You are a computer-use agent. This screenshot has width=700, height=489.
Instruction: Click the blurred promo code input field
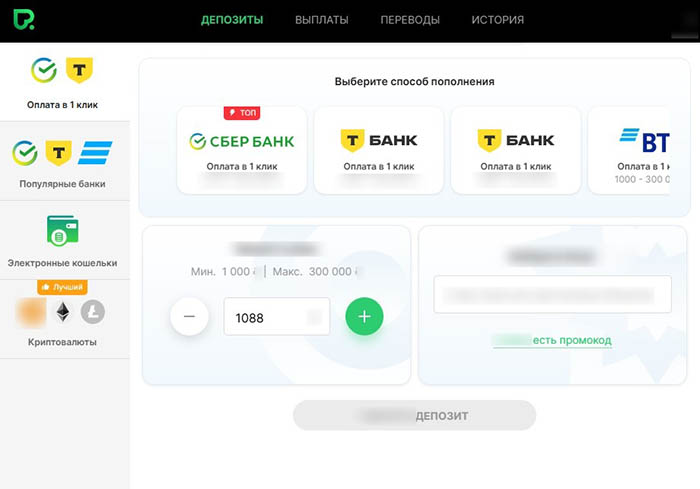click(x=552, y=295)
